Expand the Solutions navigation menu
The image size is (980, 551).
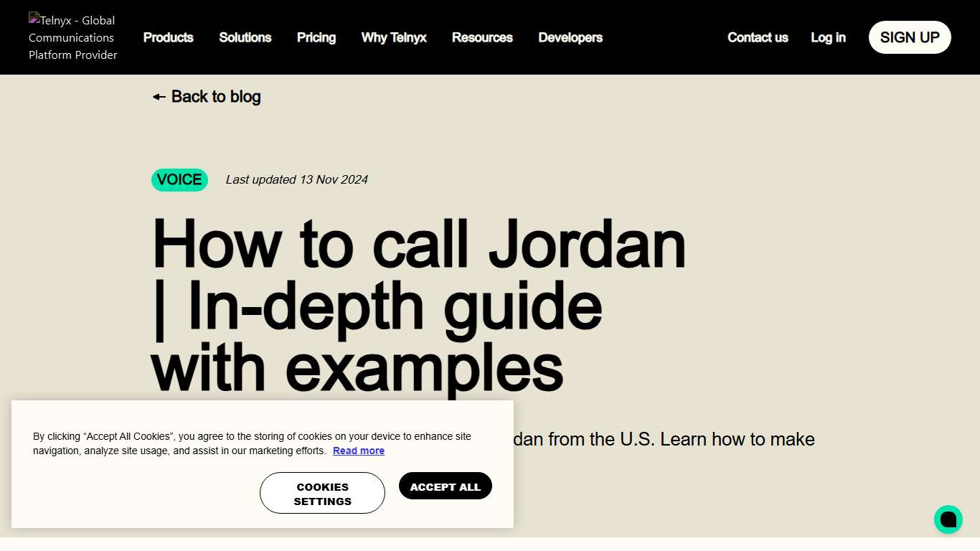pyautogui.click(x=245, y=37)
